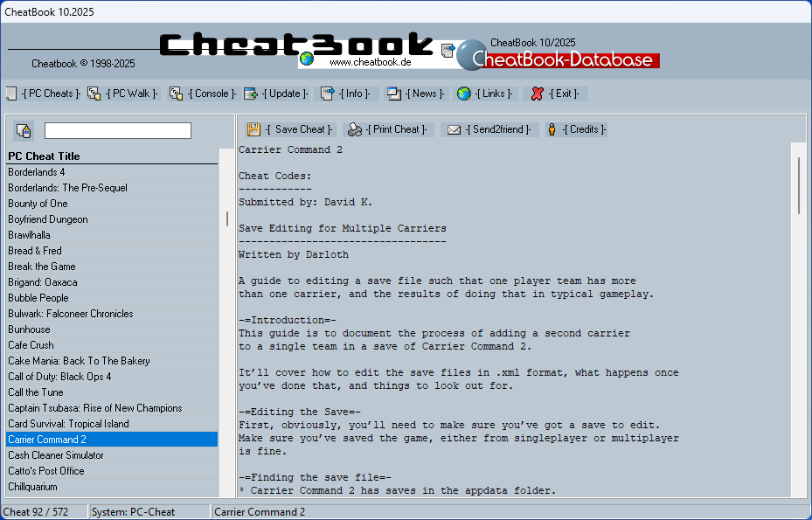
Task: Click the search icon beside the search field
Action: [24, 130]
